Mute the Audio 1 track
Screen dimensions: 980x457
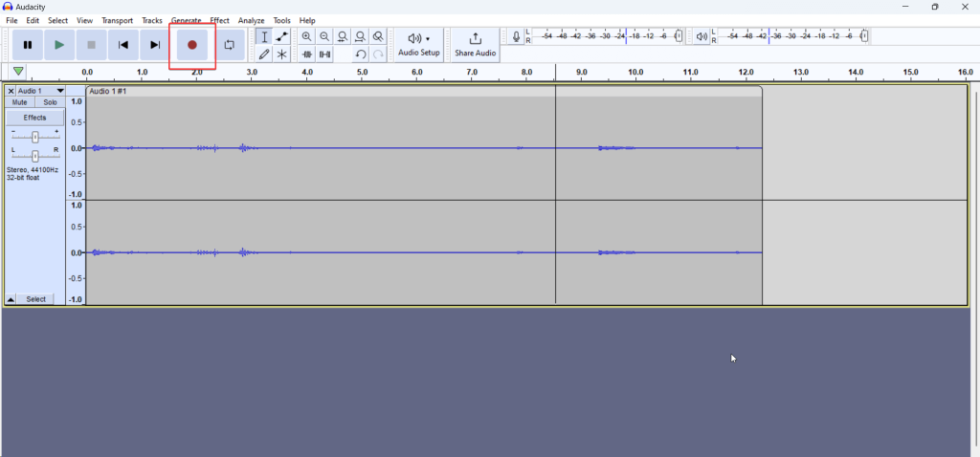point(19,102)
